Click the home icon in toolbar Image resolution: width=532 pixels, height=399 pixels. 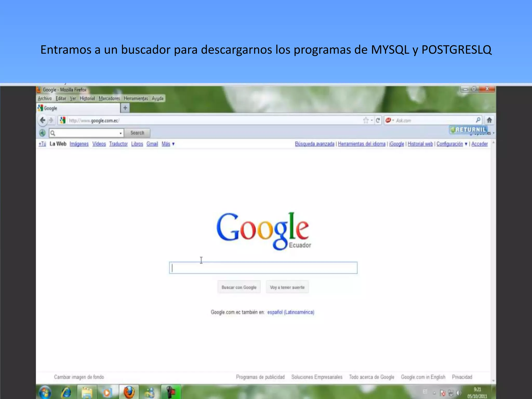point(489,120)
